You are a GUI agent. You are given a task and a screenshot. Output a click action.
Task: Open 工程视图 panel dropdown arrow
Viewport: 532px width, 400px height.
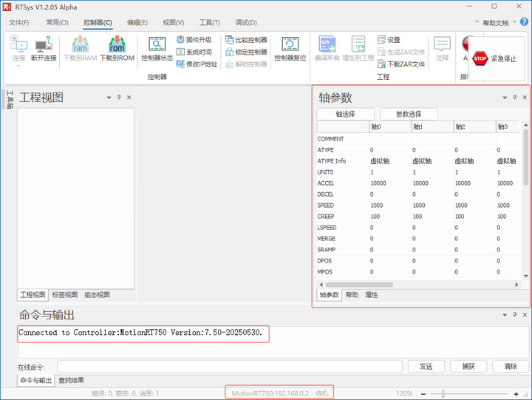(109, 98)
